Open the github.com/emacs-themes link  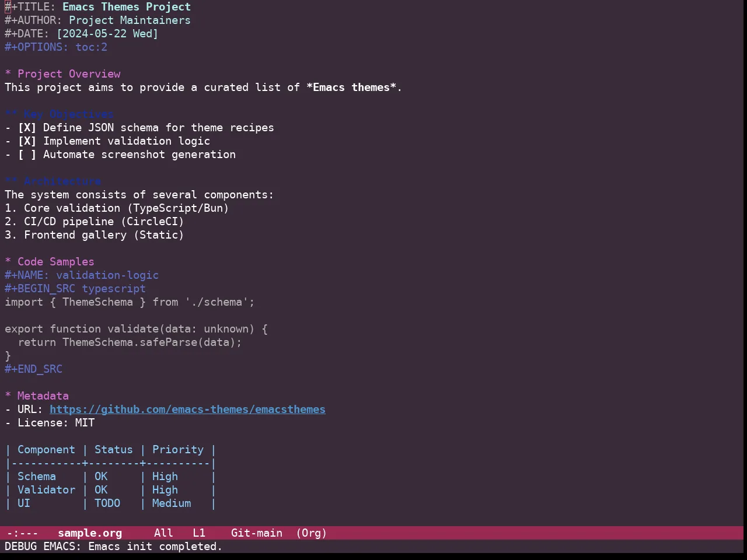187,409
